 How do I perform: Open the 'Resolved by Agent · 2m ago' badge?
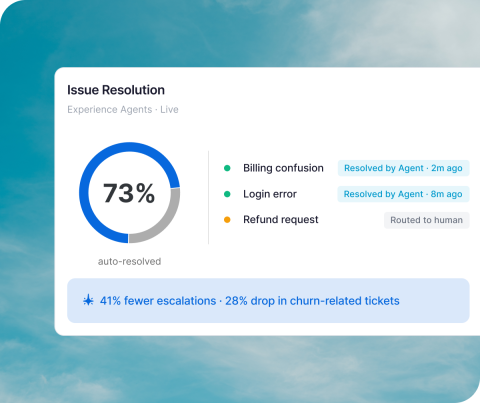(x=403, y=168)
